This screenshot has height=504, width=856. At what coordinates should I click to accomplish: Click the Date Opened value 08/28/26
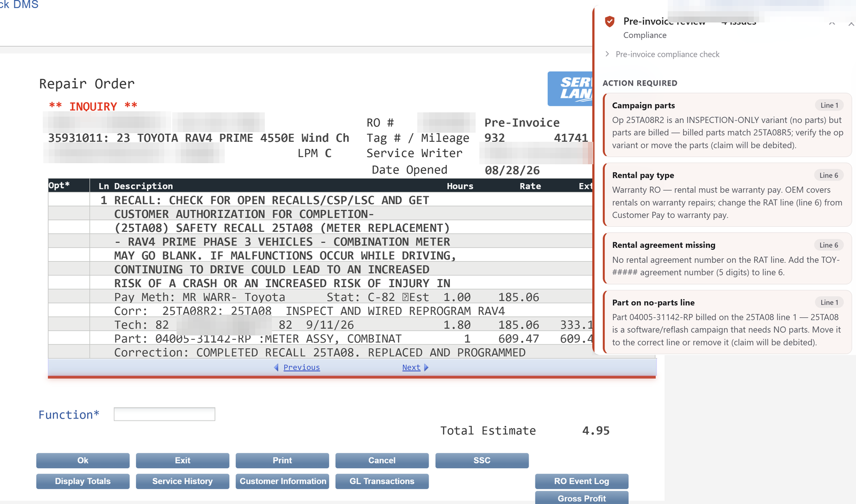(512, 170)
